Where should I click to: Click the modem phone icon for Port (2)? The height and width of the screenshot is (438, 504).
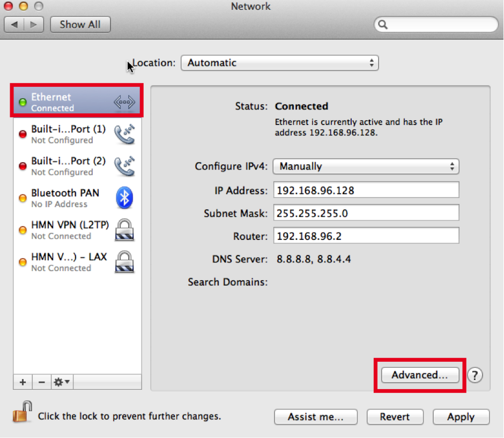tap(125, 166)
